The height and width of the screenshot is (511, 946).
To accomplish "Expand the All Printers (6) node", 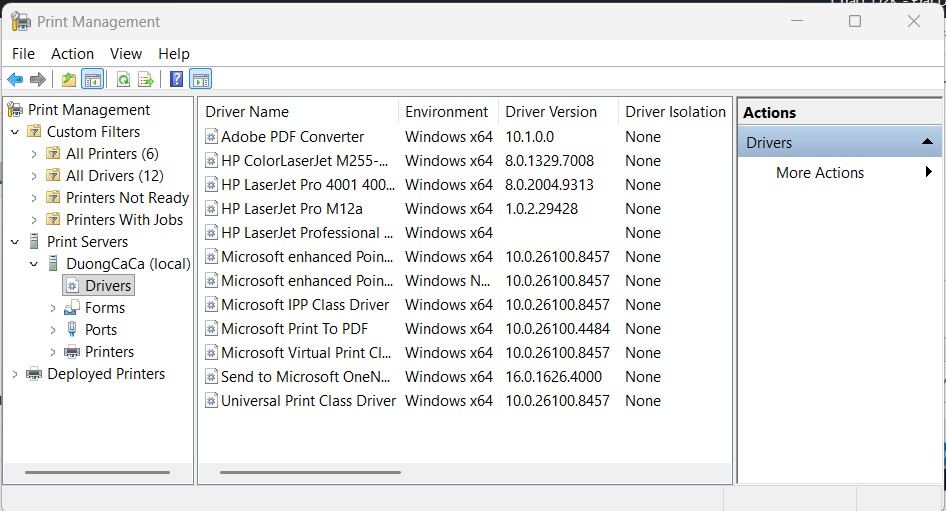I will pyautogui.click(x=34, y=154).
